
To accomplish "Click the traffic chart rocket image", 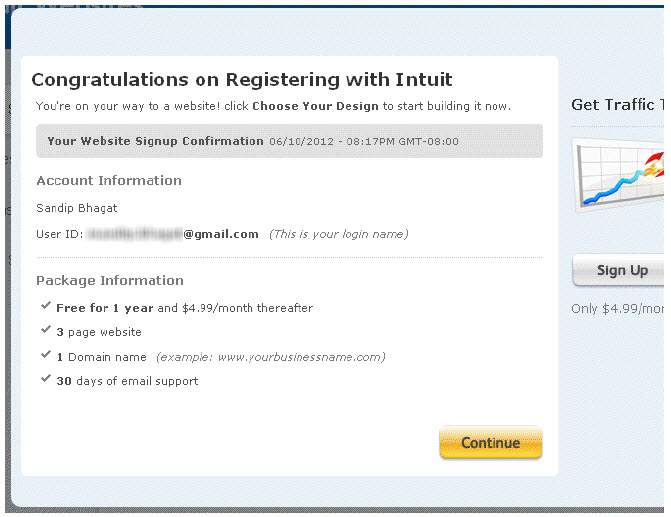I will pos(619,175).
